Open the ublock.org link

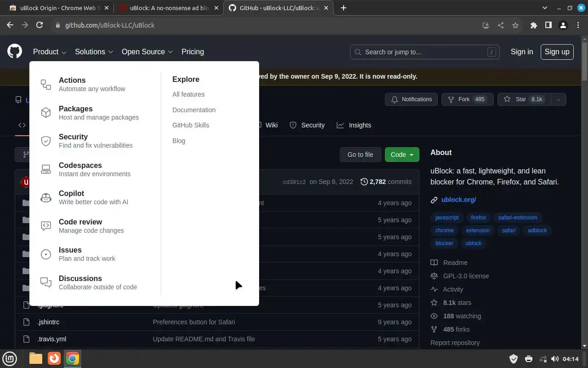(458, 200)
